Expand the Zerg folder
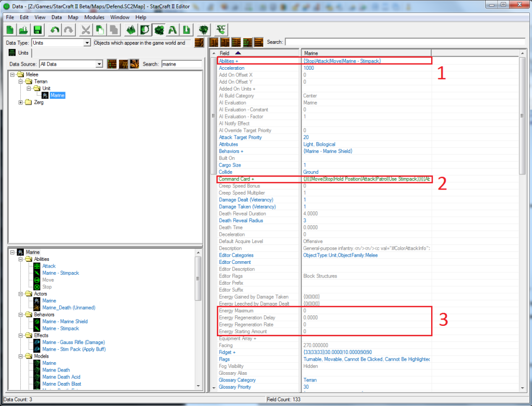 21,102
